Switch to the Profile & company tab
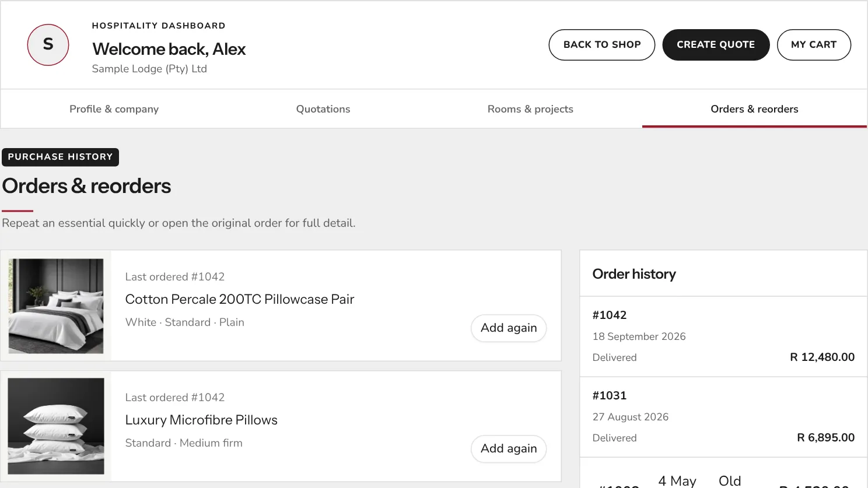 click(114, 109)
